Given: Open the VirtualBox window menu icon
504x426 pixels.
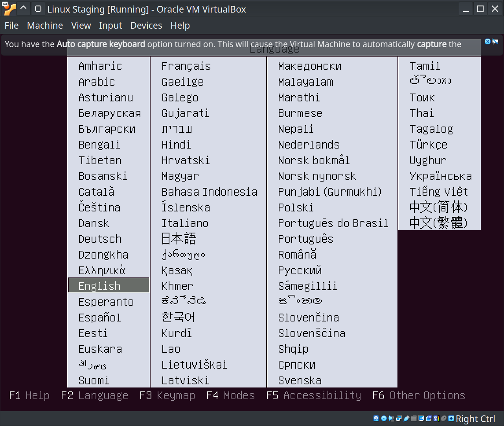Looking at the screenshot, I should pyautogui.click(x=9, y=9).
